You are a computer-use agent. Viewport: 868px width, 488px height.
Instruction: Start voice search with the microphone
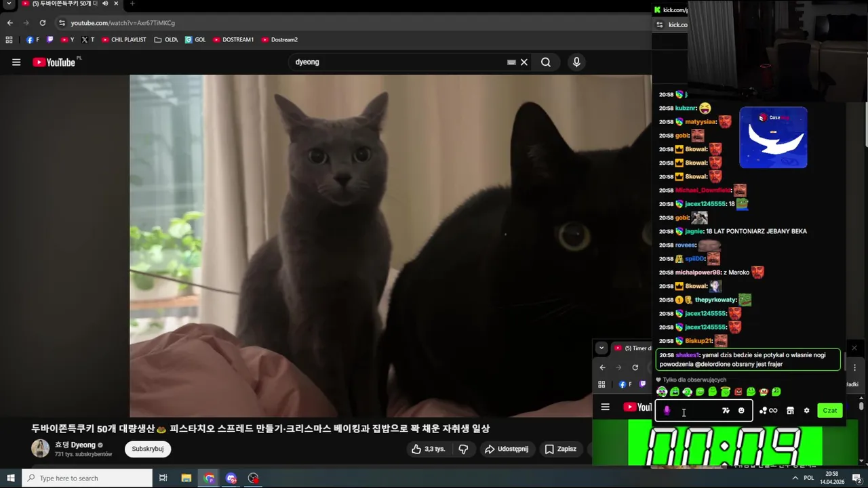576,62
